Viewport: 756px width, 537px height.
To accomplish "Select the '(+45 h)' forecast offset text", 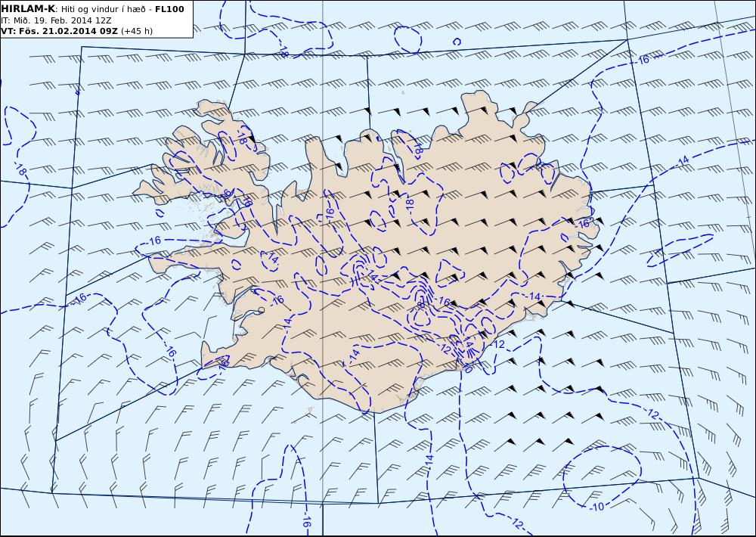I will [x=136, y=31].
